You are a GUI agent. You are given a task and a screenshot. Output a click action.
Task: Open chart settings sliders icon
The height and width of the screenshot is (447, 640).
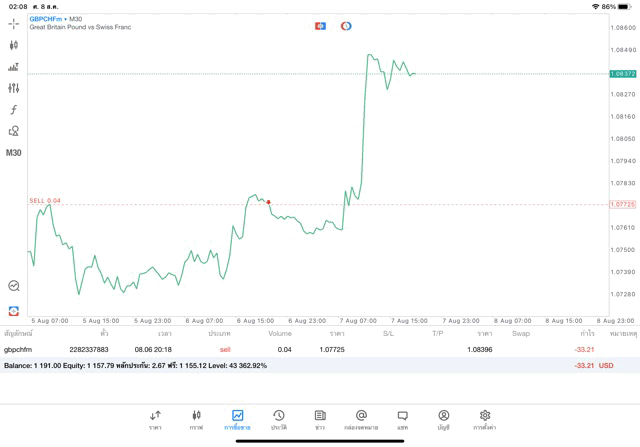pyautogui.click(x=14, y=88)
